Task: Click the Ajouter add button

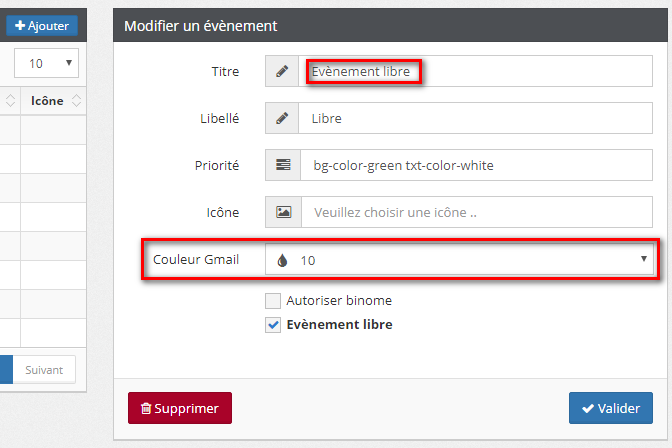Action: tap(42, 26)
